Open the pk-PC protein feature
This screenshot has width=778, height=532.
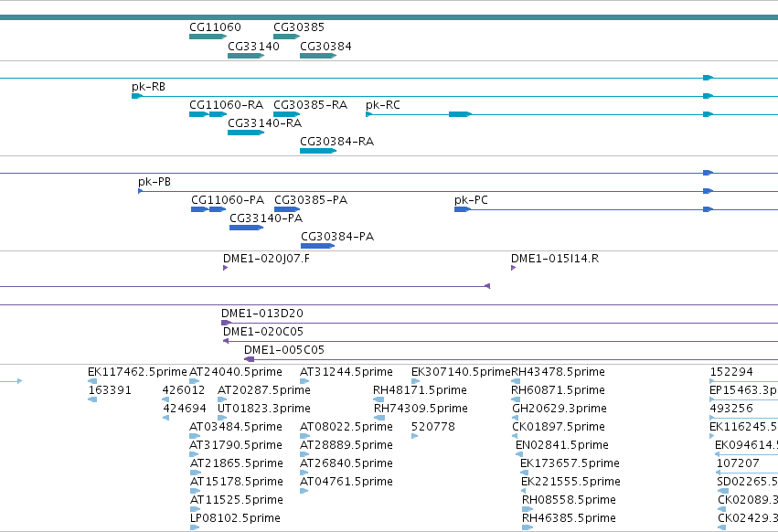(x=616, y=209)
